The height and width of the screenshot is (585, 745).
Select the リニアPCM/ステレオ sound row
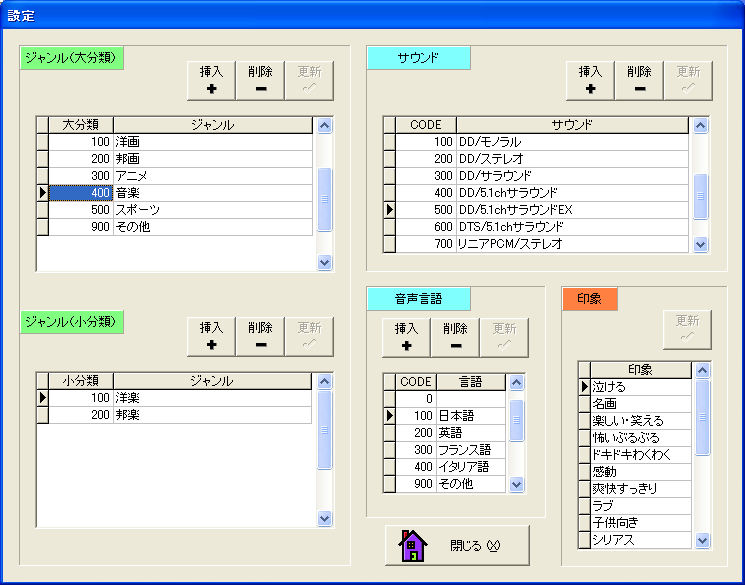(542, 244)
